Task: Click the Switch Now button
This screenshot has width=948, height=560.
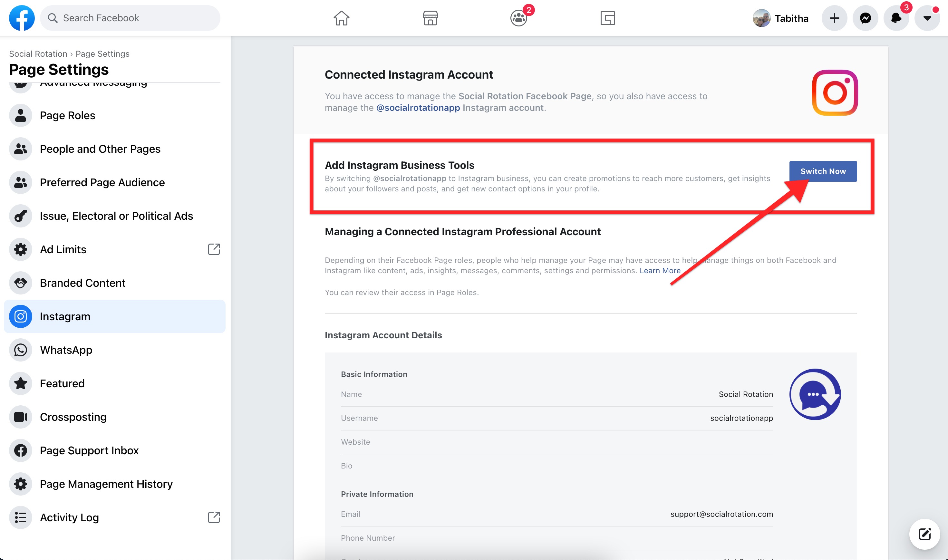Action: [x=823, y=171]
